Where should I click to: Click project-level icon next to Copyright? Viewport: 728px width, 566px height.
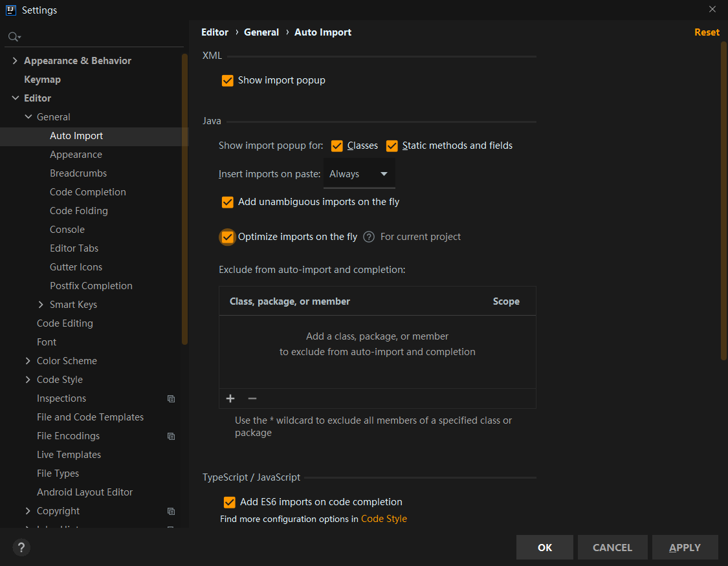coord(171,511)
